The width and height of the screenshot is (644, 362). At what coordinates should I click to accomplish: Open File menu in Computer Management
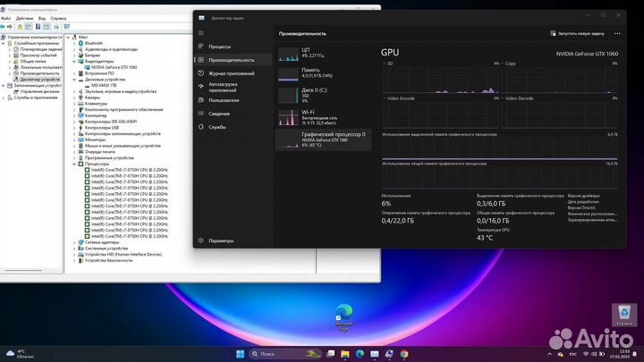[6, 19]
